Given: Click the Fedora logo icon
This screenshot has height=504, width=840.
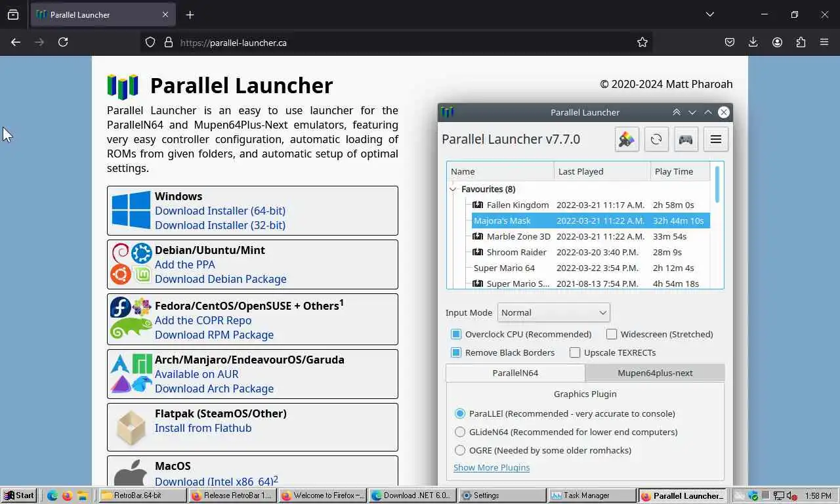Looking at the screenshot, I should [121, 307].
